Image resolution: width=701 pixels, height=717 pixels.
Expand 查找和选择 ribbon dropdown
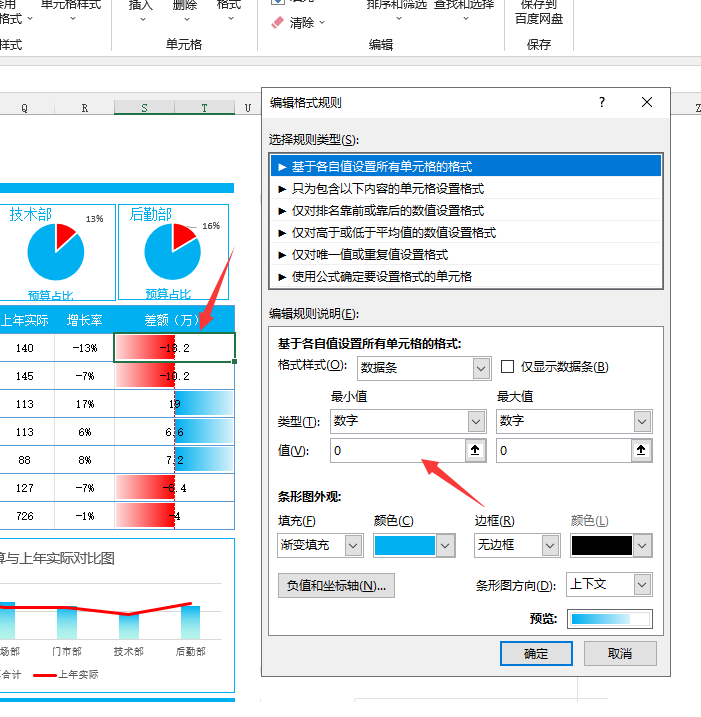click(x=466, y=19)
